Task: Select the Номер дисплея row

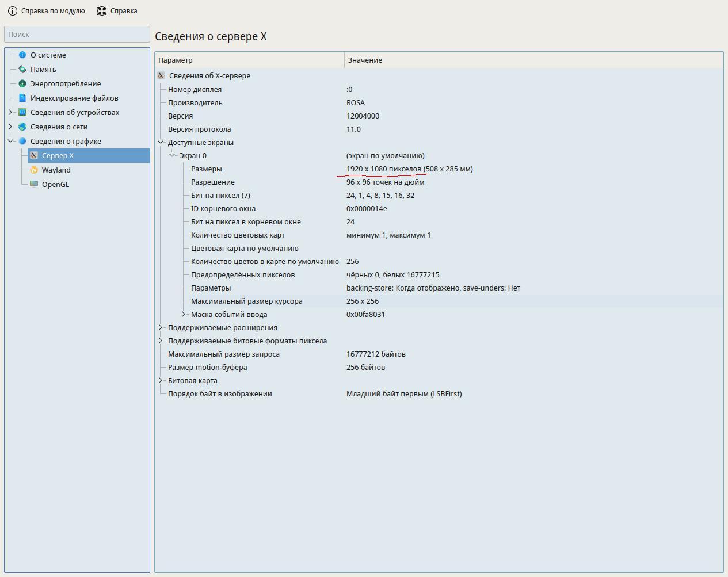Action: tap(439, 89)
